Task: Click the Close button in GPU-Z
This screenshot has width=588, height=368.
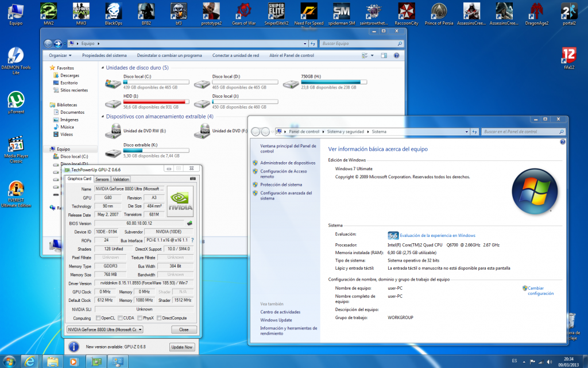Action: pyautogui.click(x=184, y=329)
